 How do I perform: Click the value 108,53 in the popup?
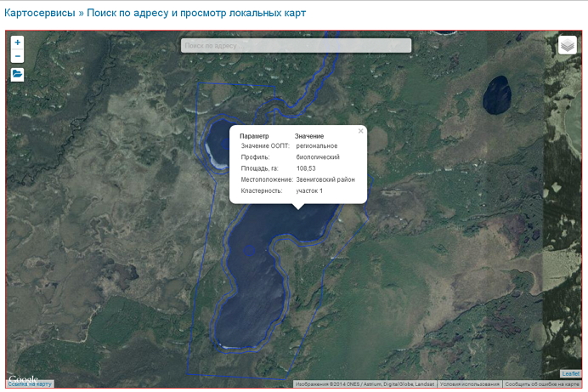[306, 168]
